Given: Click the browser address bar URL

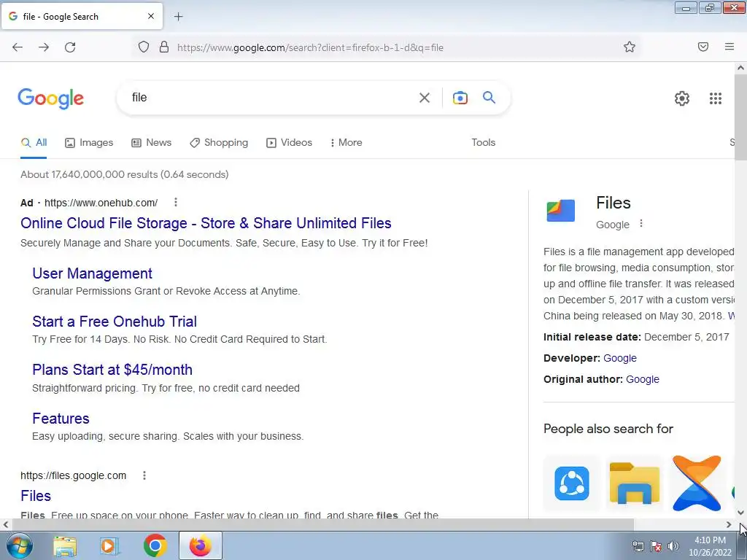Looking at the screenshot, I should click(x=309, y=47).
